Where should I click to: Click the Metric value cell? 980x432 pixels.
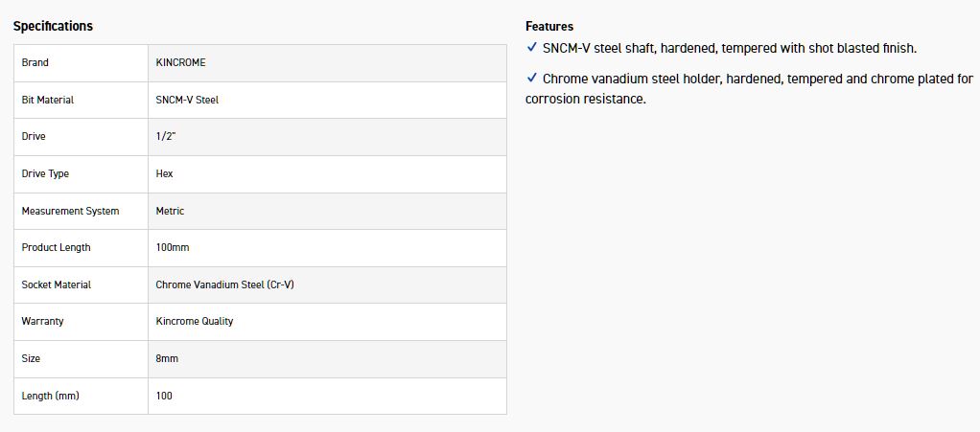(x=170, y=211)
